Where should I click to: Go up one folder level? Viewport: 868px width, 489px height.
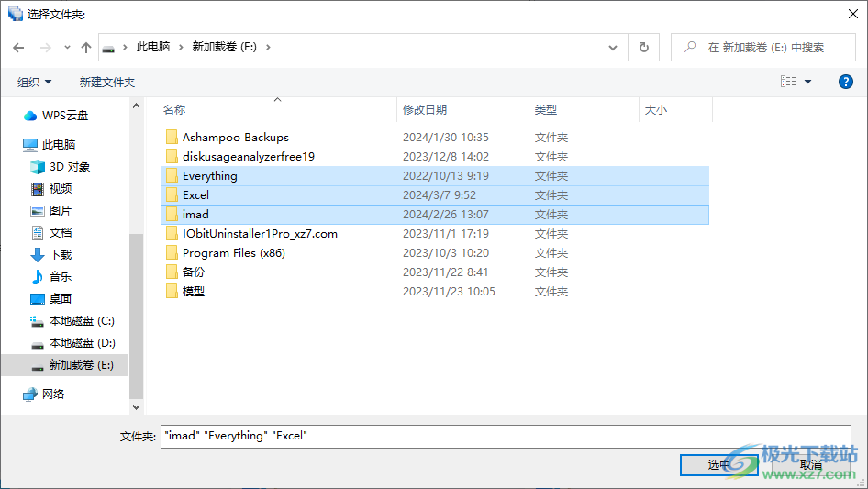[x=86, y=48]
